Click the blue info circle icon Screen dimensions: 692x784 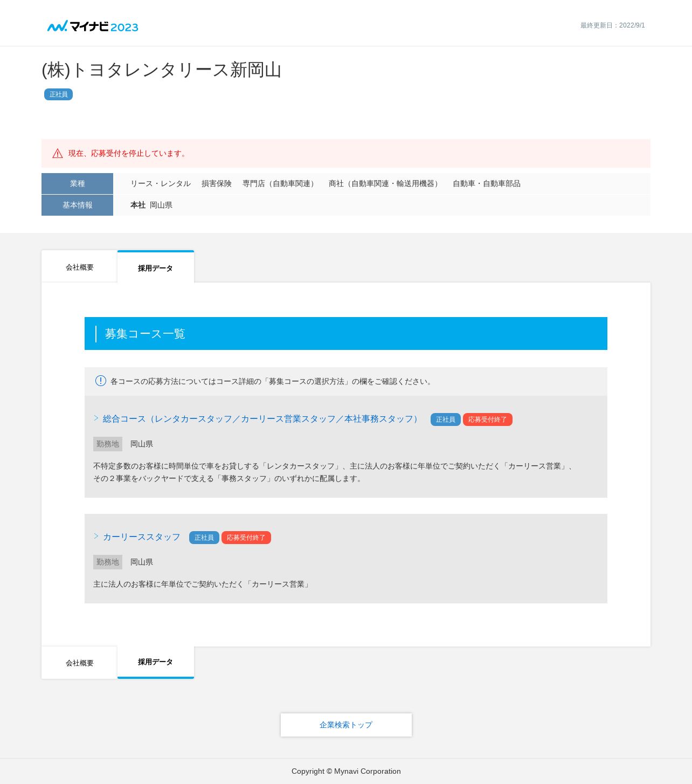[x=101, y=381]
